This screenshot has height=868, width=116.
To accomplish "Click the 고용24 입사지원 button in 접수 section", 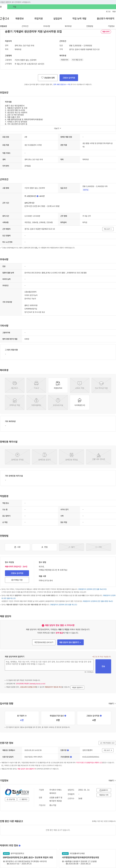I will (17, 573).
